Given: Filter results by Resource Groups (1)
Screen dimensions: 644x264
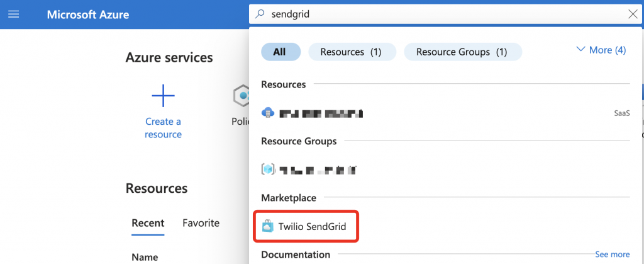Looking at the screenshot, I should click(x=462, y=52).
